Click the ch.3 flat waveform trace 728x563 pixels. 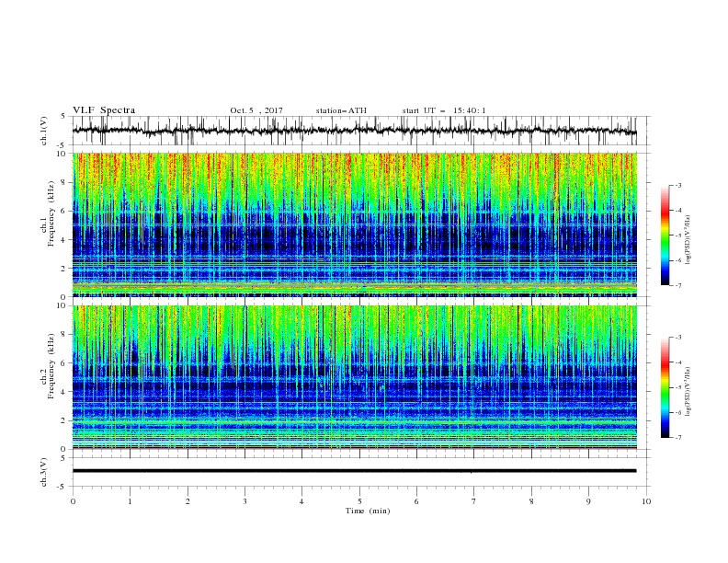[x=354, y=471]
